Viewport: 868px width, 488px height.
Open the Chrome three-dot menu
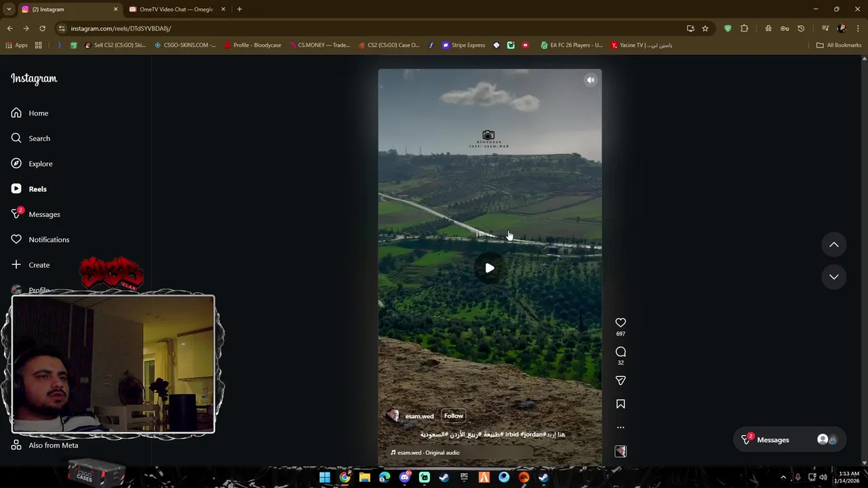click(x=858, y=28)
